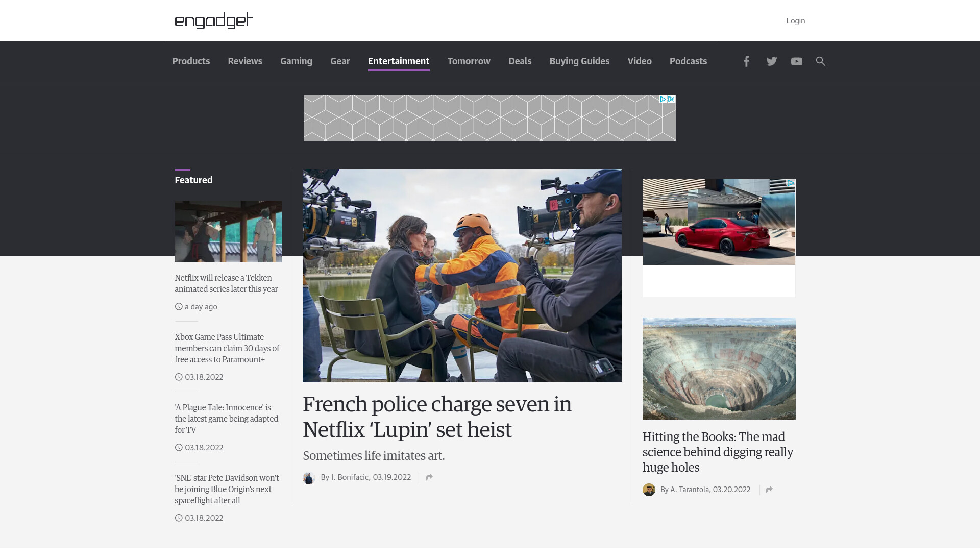Click A. Tarantola author avatar
Screen dimensions: 980x560
[649, 490]
